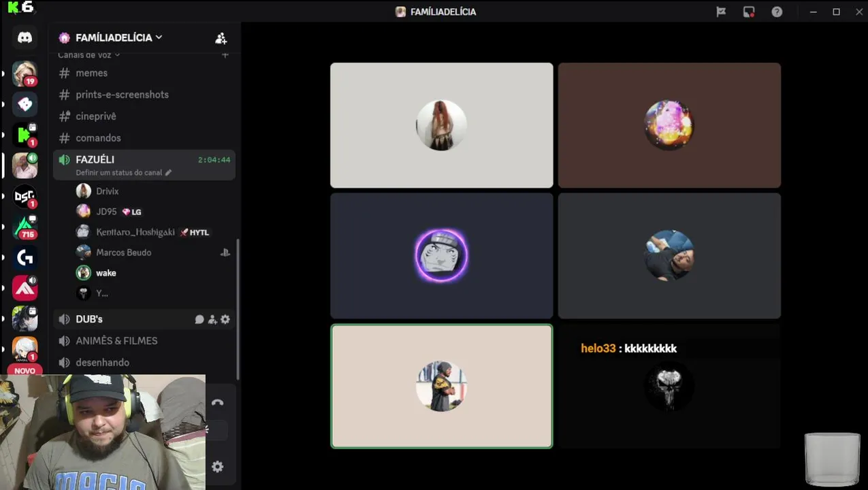Open the anime character server above the NOVO server

(x=25, y=318)
